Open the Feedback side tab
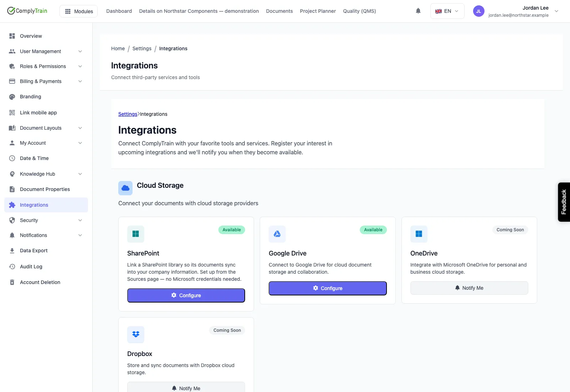The image size is (570, 392). click(x=564, y=202)
